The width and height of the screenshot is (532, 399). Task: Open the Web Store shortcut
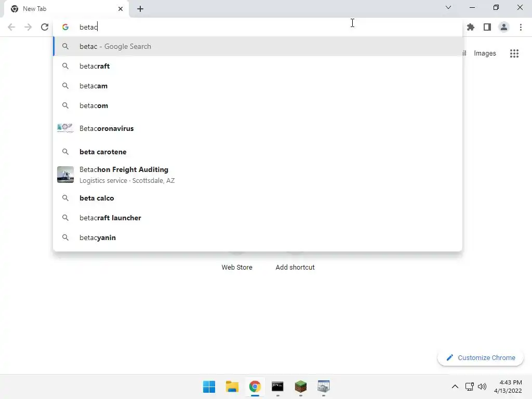pyautogui.click(x=237, y=267)
